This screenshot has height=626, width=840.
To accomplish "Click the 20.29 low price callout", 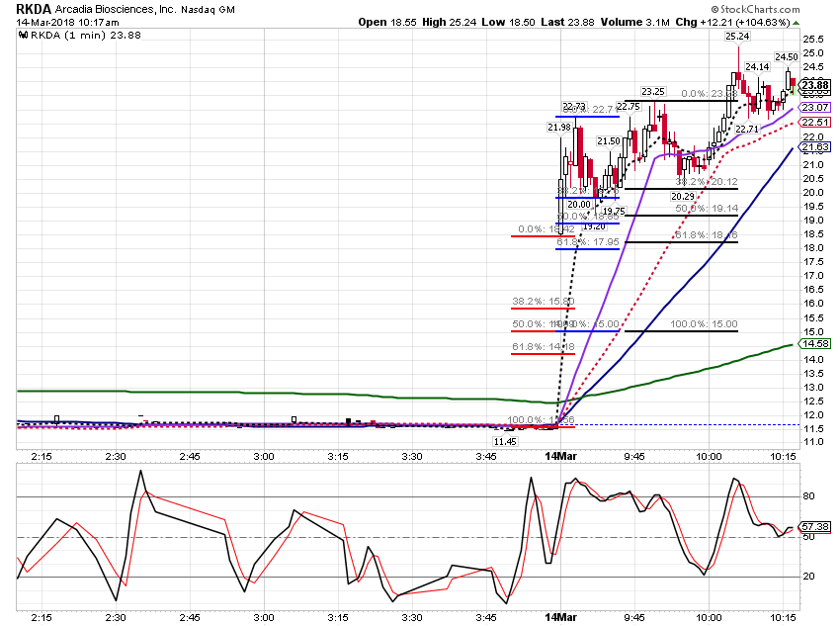I will pyautogui.click(x=683, y=197).
